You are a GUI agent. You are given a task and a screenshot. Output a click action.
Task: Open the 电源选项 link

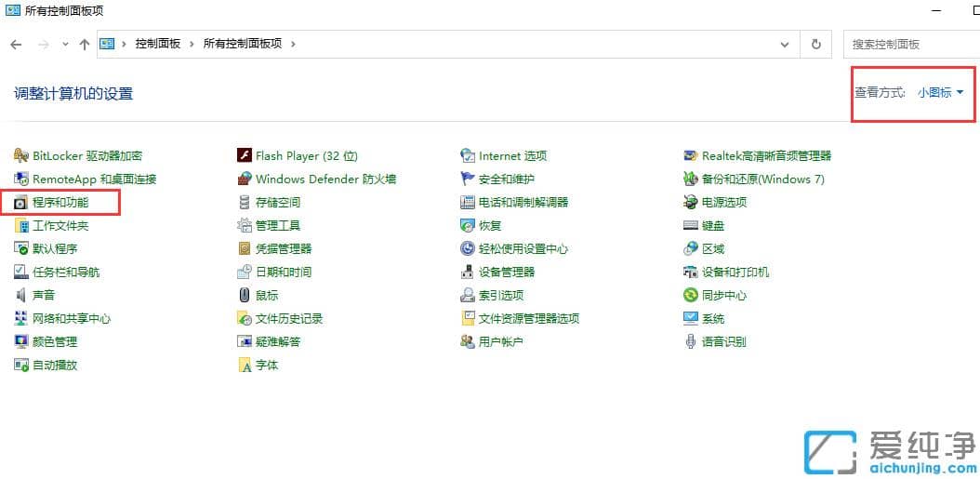pyautogui.click(x=724, y=203)
